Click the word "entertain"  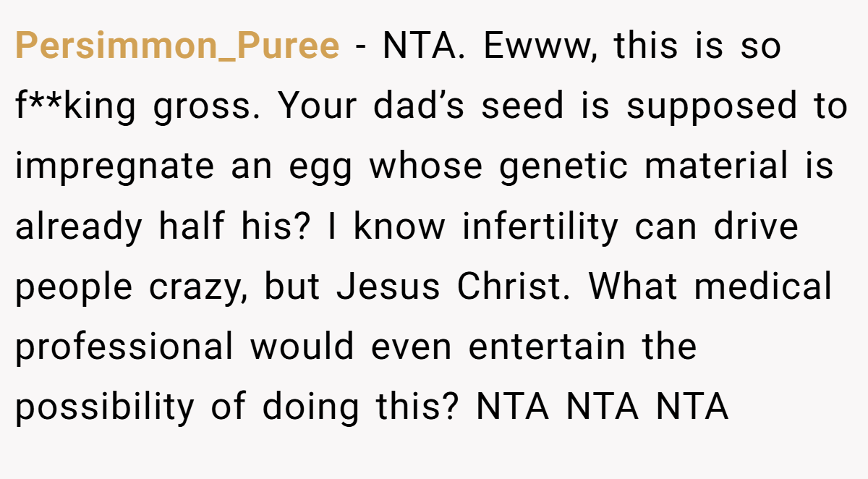[546, 347]
